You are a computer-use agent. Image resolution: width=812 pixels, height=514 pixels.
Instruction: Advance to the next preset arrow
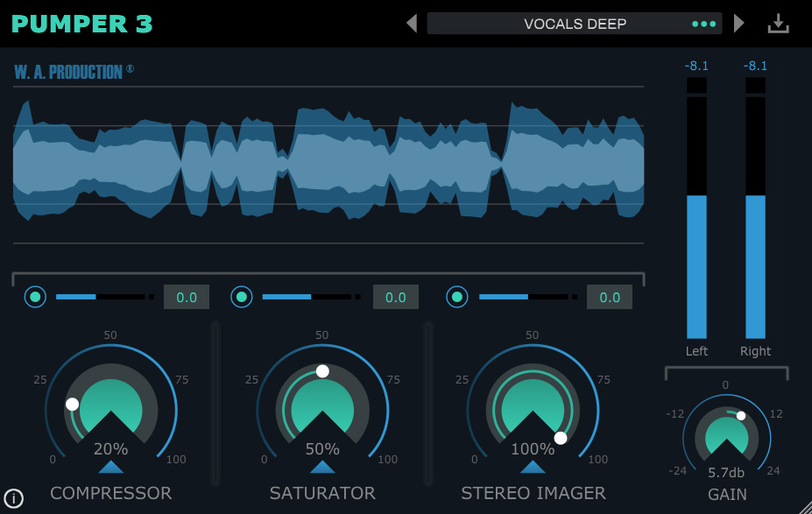click(738, 24)
